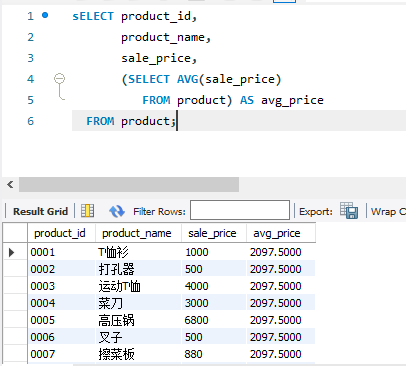Image resolution: width=406 pixels, height=366 pixels.
Task: Select the product_id cell 0006
Action: coord(61,337)
